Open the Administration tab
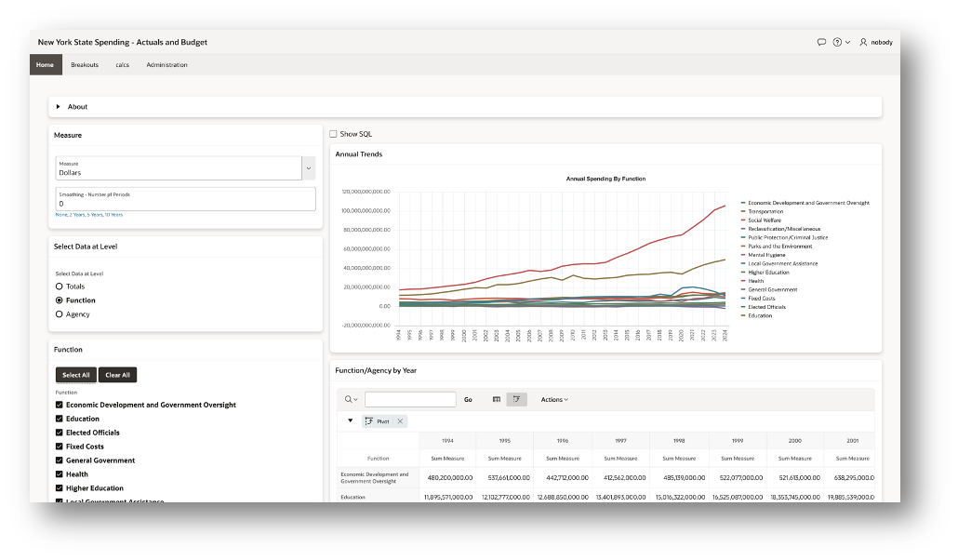 click(166, 65)
